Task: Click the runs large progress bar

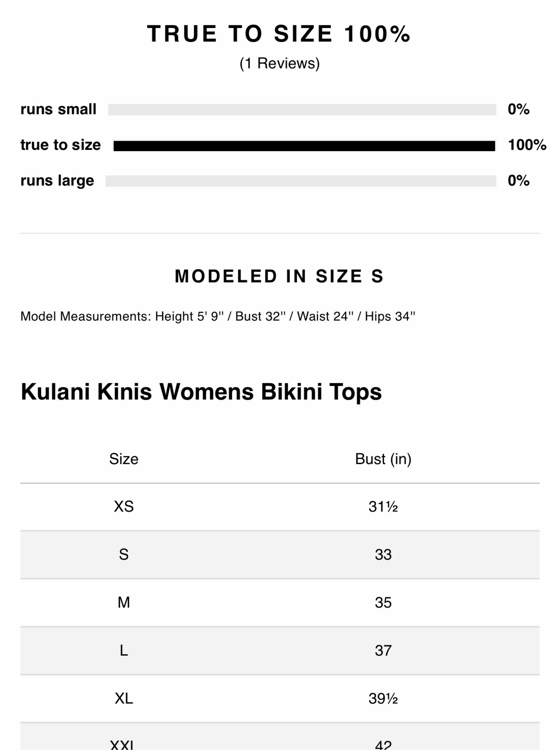Action: pyautogui.click(x=301, y=181)
